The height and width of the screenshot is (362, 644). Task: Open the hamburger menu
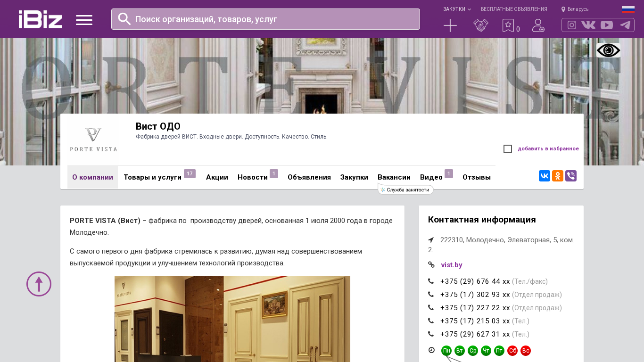point(84,20)
